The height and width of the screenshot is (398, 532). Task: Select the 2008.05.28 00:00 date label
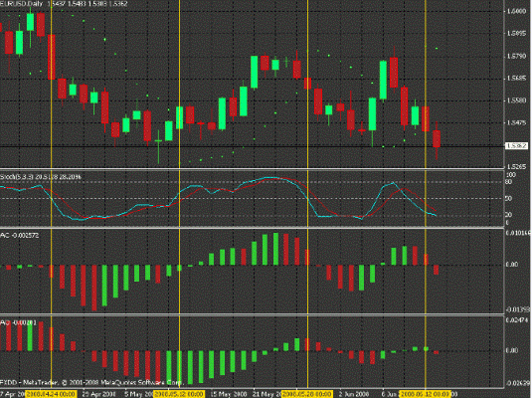(307, 394)
